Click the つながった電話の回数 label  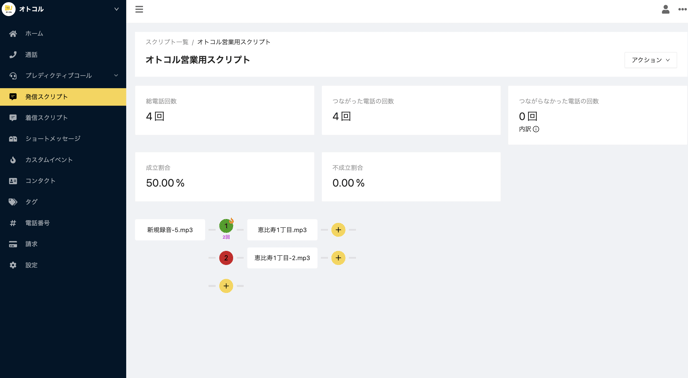363,101
